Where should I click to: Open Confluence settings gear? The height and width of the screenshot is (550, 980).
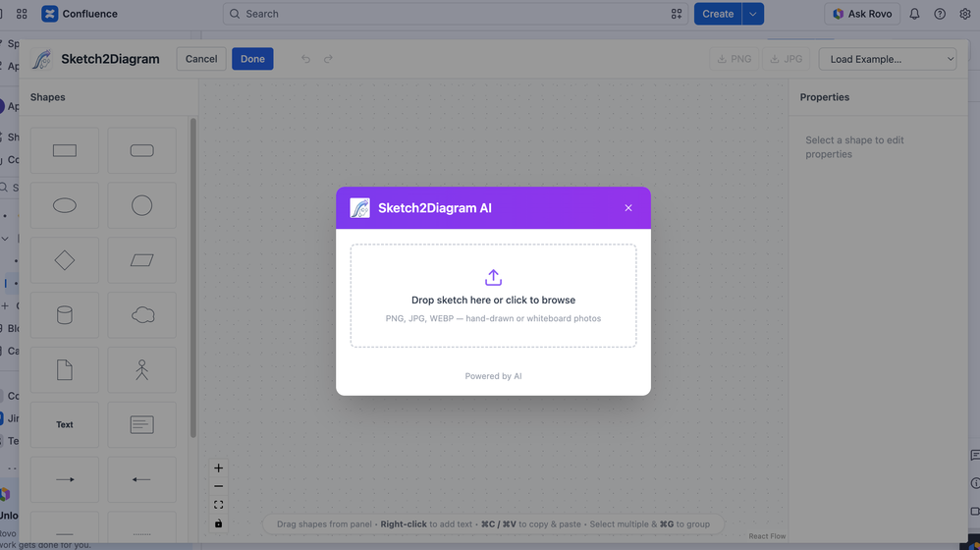965,14
